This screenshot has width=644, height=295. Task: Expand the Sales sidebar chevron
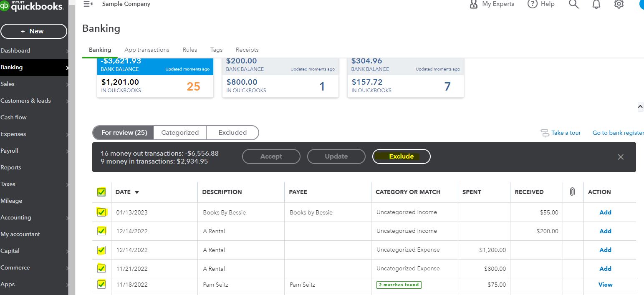pyautogui.click(x=67, y=84)
